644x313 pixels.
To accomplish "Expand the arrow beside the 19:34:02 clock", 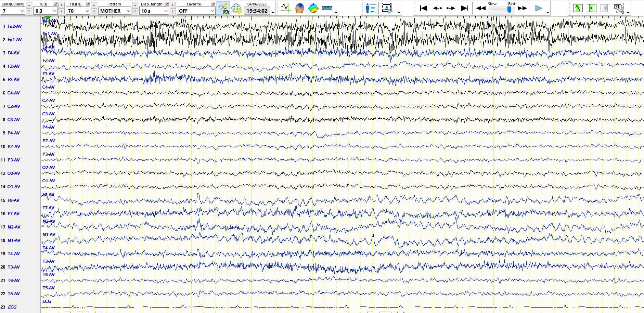I will (273, 13).
